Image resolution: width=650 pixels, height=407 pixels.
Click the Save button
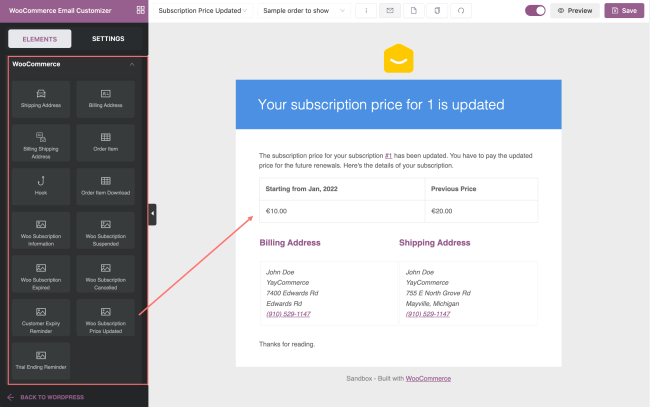(624, 10)
